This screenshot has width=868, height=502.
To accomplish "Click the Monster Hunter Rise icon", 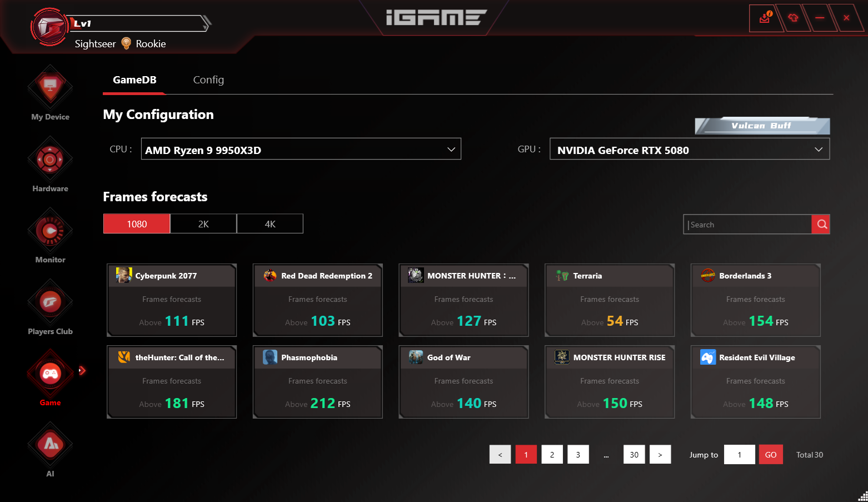I will [562, 357].
